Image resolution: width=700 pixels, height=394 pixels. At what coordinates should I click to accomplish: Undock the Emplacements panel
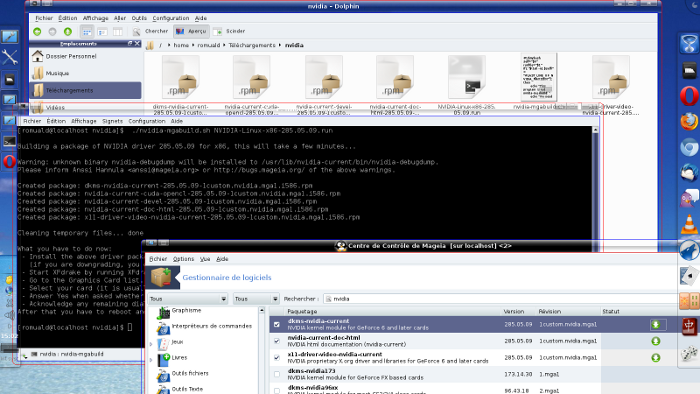pyautogui.click(x=130, y=43)
